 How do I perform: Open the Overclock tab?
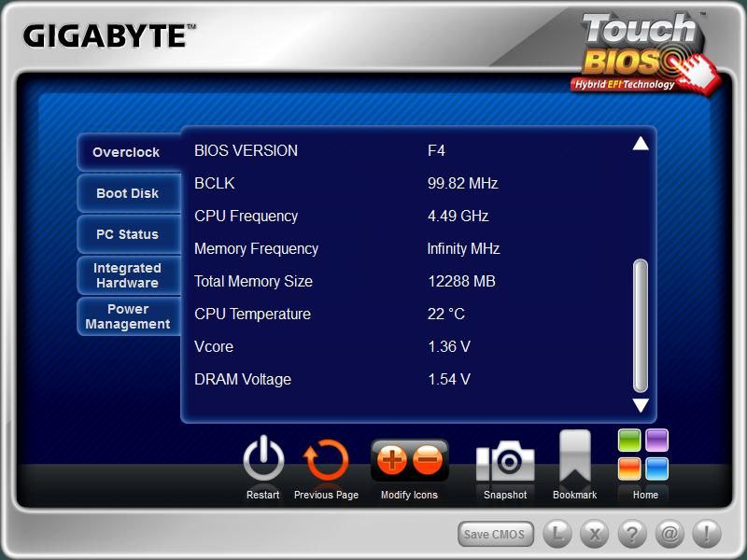pos(129,152)
